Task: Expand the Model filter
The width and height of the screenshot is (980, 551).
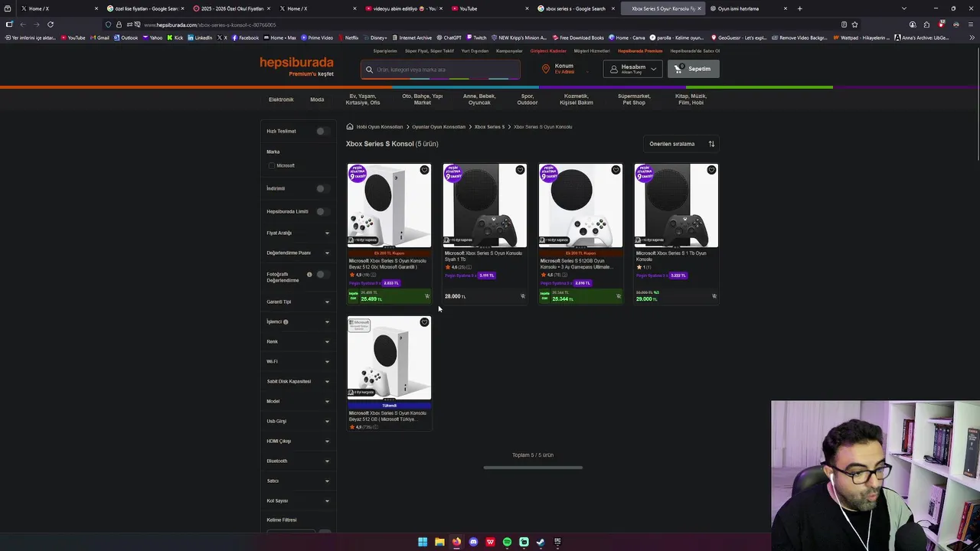Action: 298,401
